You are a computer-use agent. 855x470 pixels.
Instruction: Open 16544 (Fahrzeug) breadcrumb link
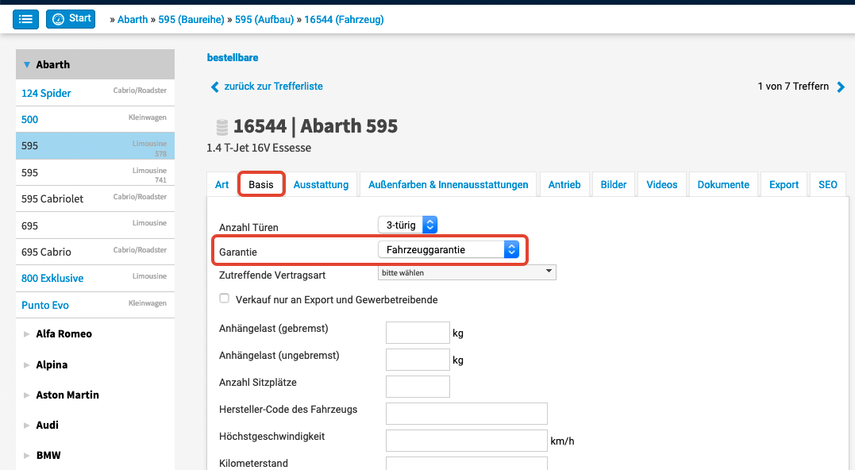click(344, 20)
